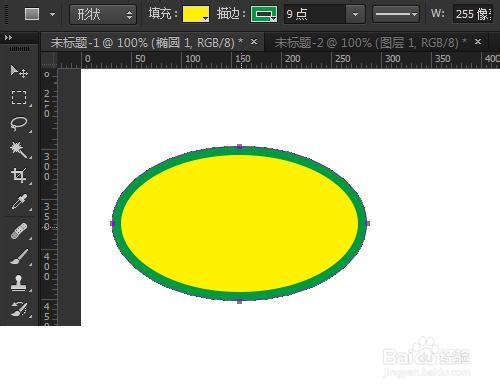500x390 pixels.
Task: Expand the toolbar with double-arrow icon
Action: (8, 38)
